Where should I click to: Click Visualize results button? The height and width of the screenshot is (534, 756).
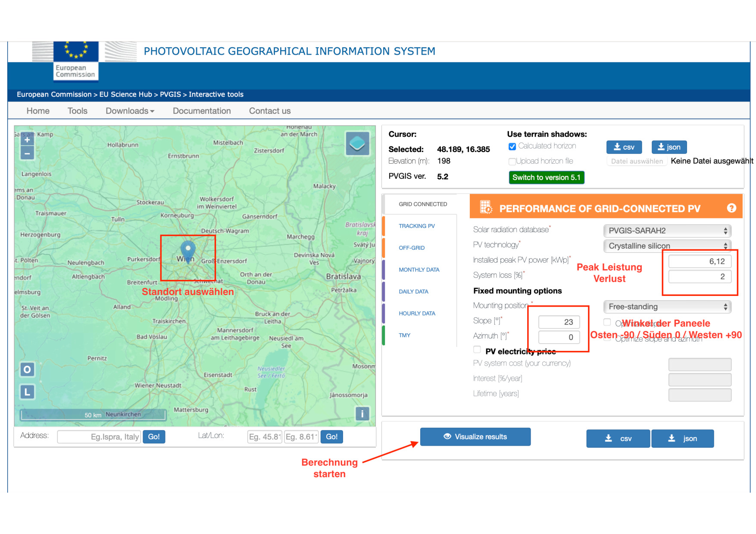click(x=475, y=437)
